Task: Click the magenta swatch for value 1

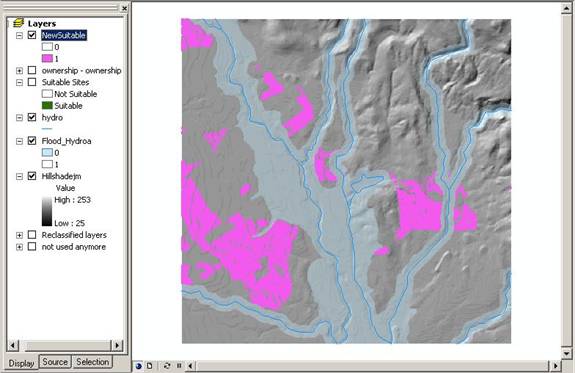Action: click(47, 58)
